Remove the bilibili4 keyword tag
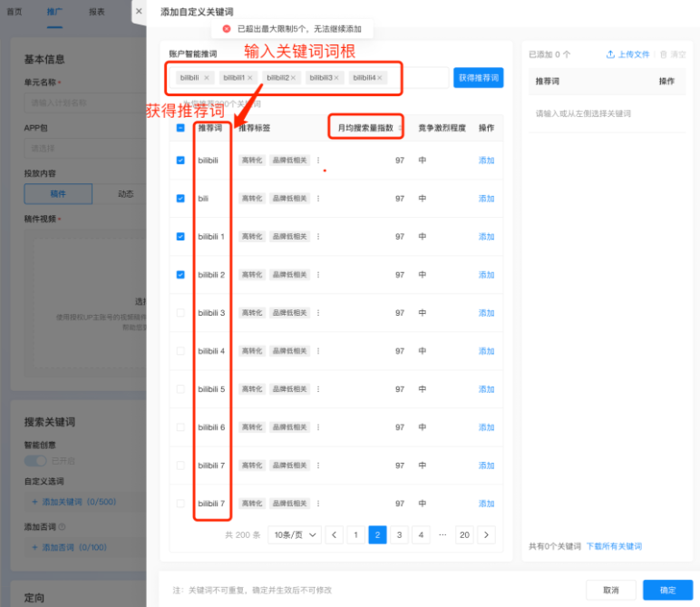The width and height of the screenshot is (700, 607). tap(379, 78)
